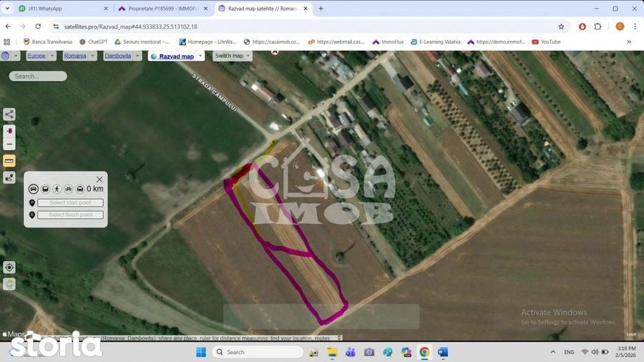Open the Chrome extensions puzzle icon
644x362 pixels.
[597, 26]
